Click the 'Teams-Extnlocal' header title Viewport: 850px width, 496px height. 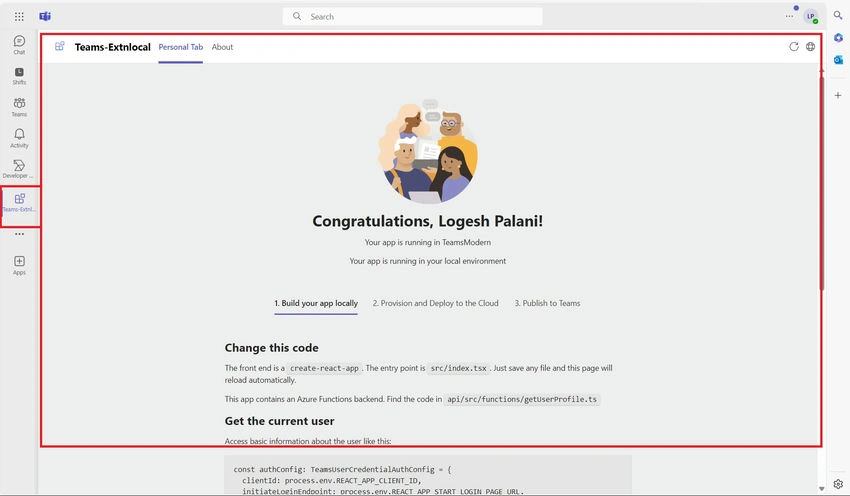point(113,47)
